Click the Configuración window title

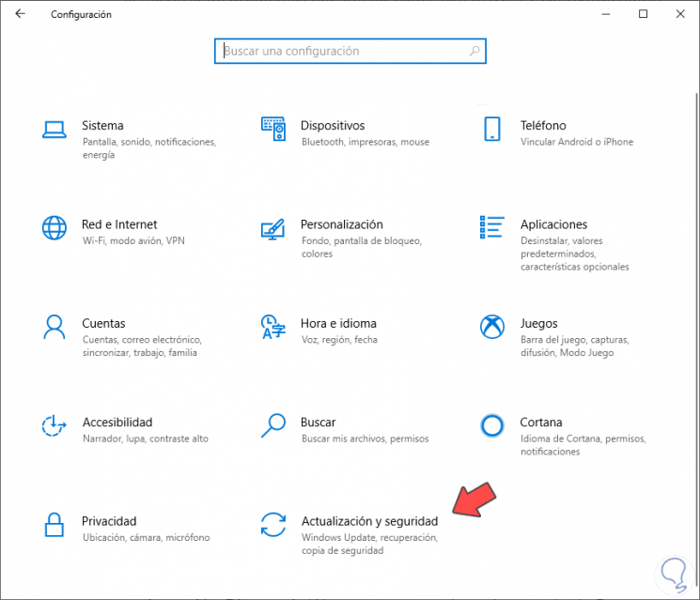click(81, 15)
